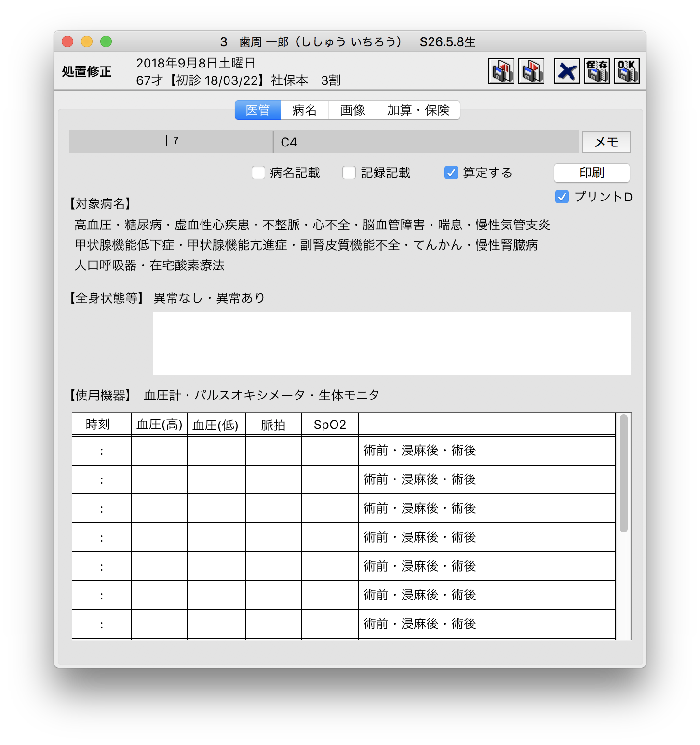Click the save and go to next record icon

point(531,71)
